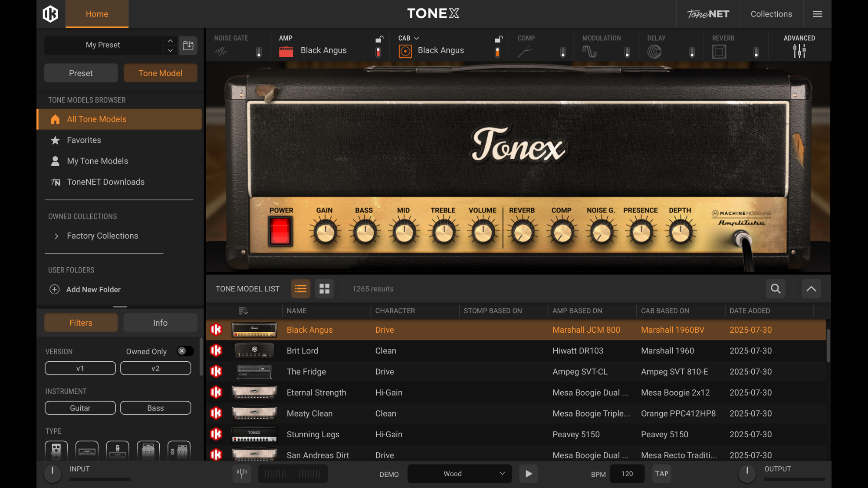Viewport: 868px width, 488px height.
Task: Open the Reverb module icon
Action: point(719,52)
